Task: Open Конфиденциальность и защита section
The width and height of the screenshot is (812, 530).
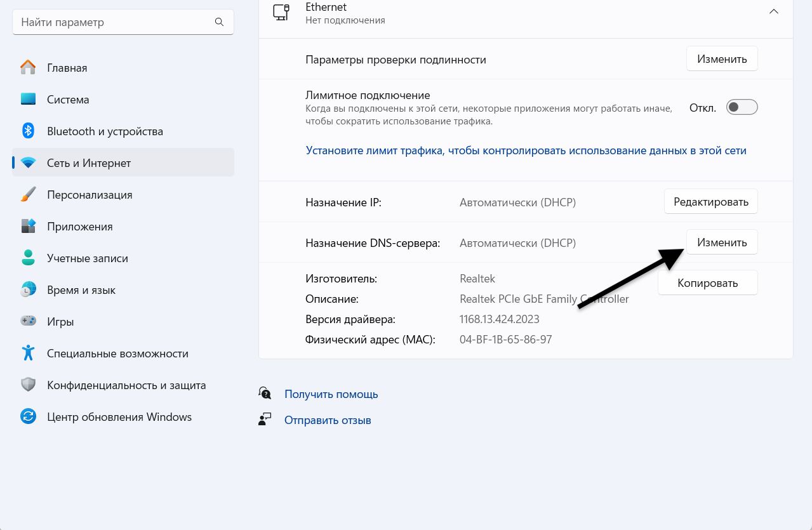Action: click(126, 385)
